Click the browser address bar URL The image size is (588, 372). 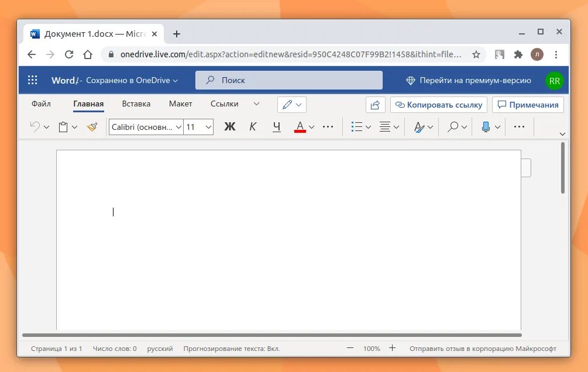click(291, 55)
